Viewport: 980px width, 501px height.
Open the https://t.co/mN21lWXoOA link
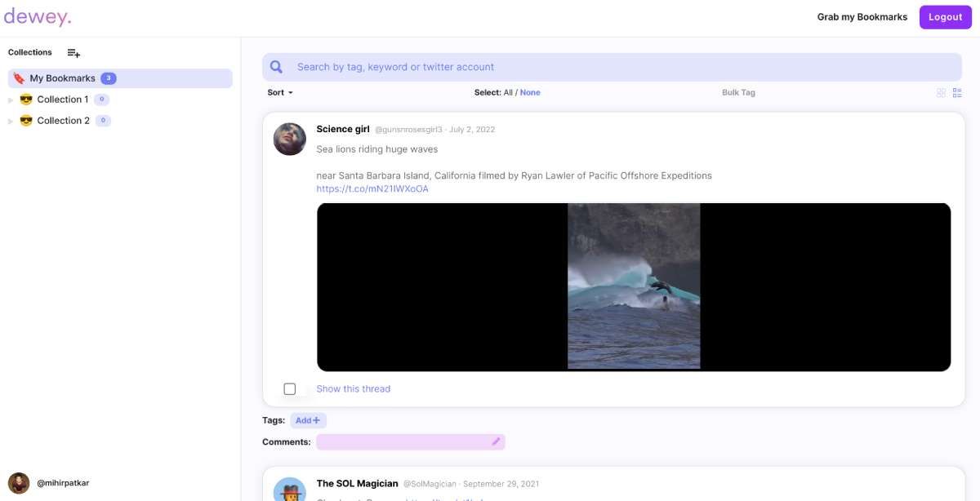[372, 188]
